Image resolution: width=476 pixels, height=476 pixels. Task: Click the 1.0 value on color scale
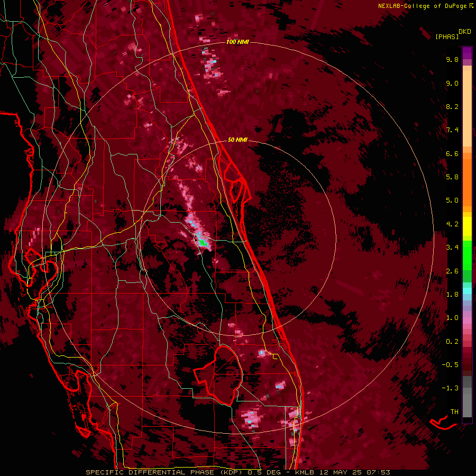tap(452, 318)
